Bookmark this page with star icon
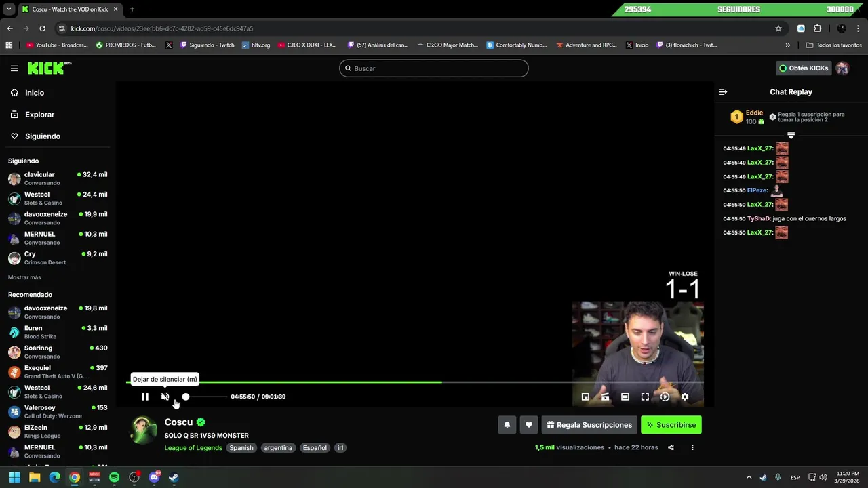Image resolution: width=868 pixels, height=488 pixels. point(778,28)
